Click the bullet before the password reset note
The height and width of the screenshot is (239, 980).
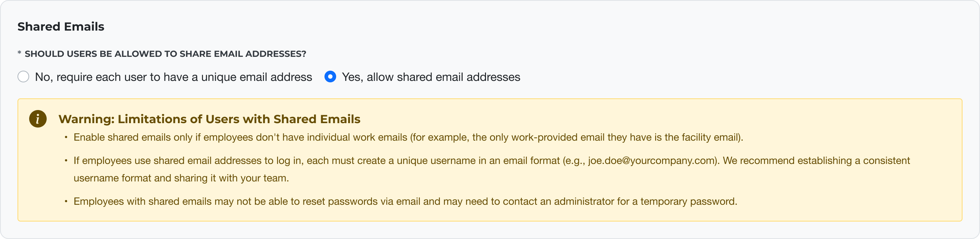pos(66,202)
